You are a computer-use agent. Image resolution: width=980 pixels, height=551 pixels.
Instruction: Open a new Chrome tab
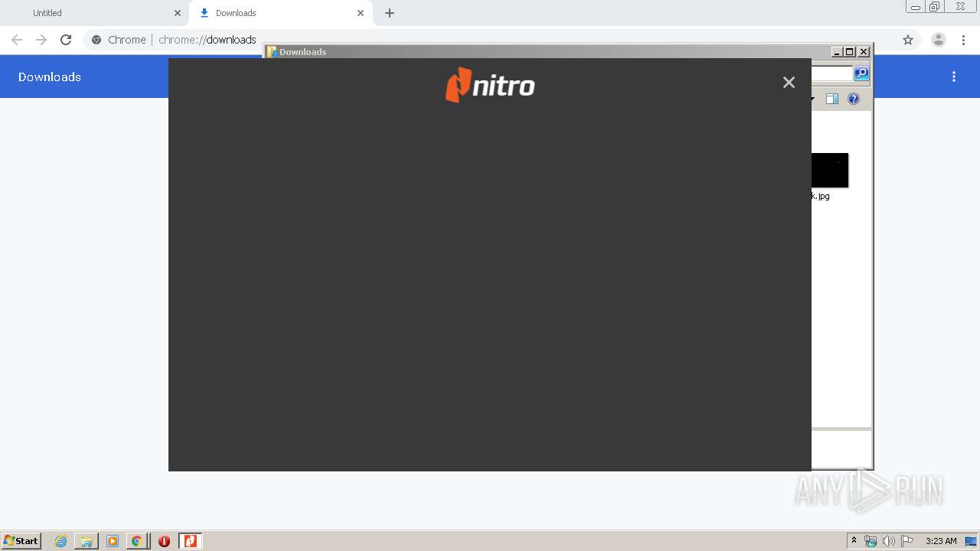[x=390, y=13]
